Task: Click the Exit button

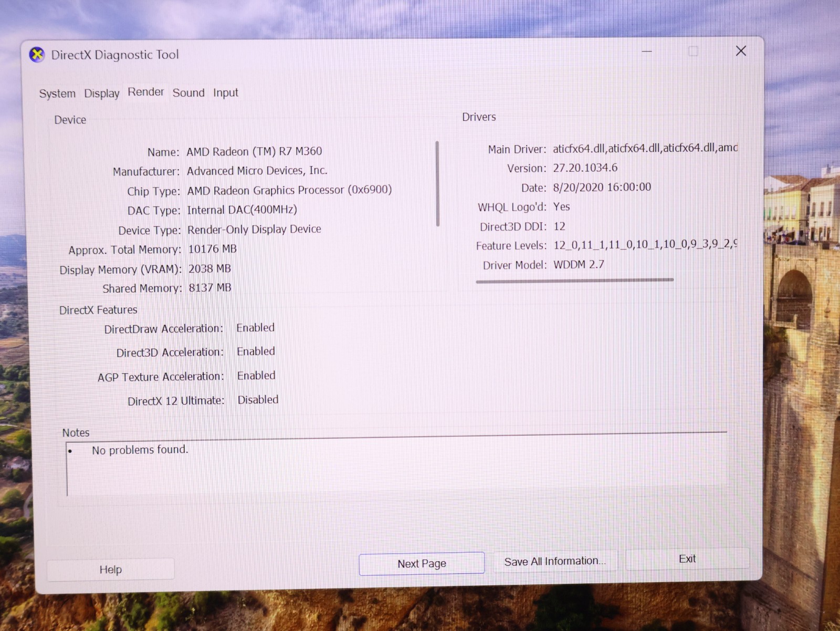Action: (x=687, y=559)
